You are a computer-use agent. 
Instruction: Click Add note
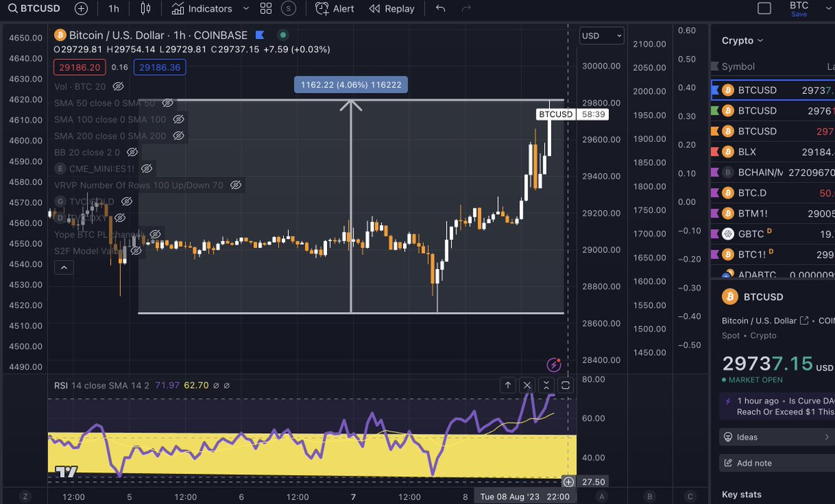(x=777, y=463)
